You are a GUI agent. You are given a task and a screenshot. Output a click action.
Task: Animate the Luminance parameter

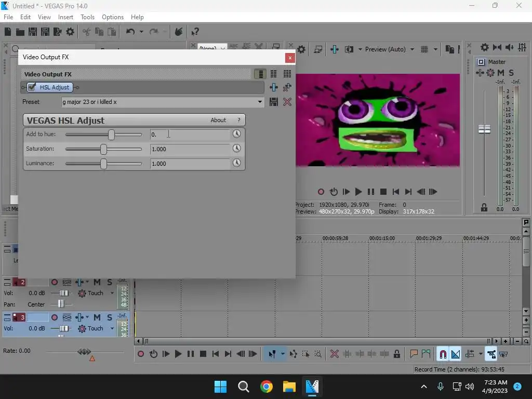(237, 163)
